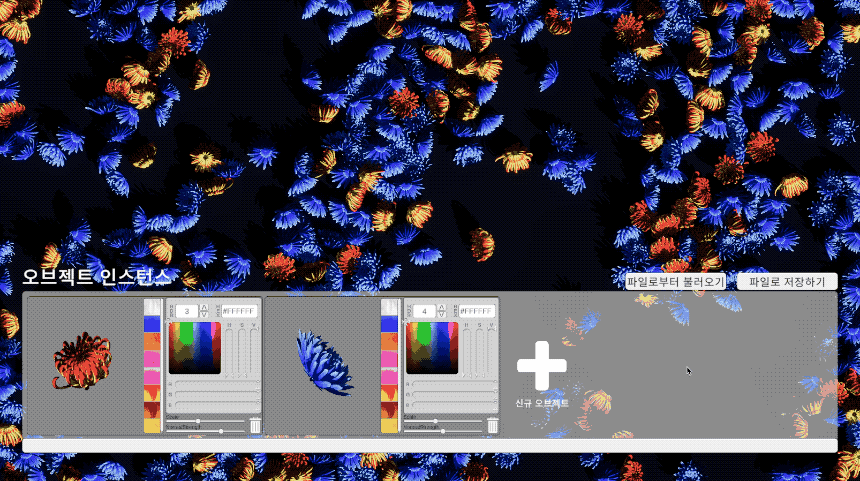Click the 신규 오브젝트 label
Viewport: 860px width, 481px height.
pyautogui.click(x=542, y=403)
